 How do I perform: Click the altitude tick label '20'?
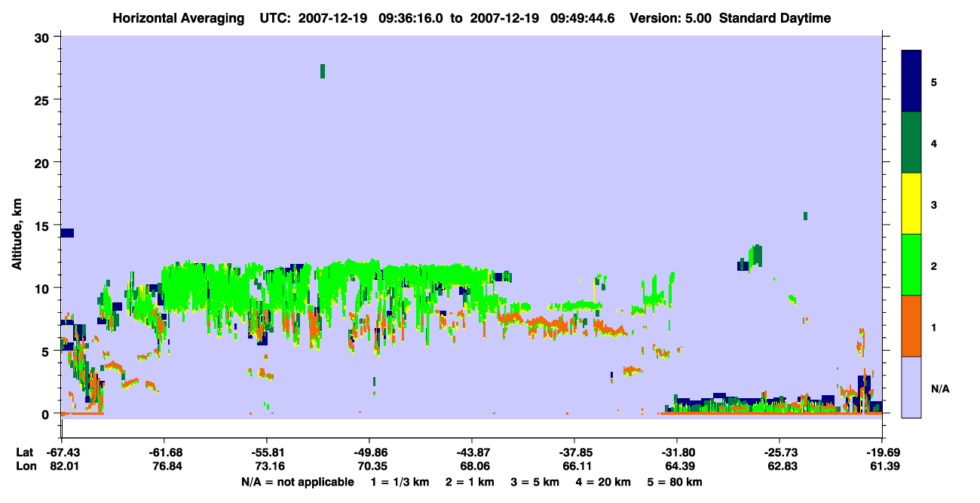tap(44, 162)
